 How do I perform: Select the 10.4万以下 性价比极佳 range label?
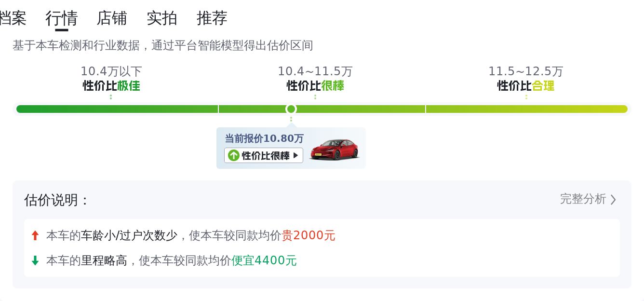coord(111,79)
